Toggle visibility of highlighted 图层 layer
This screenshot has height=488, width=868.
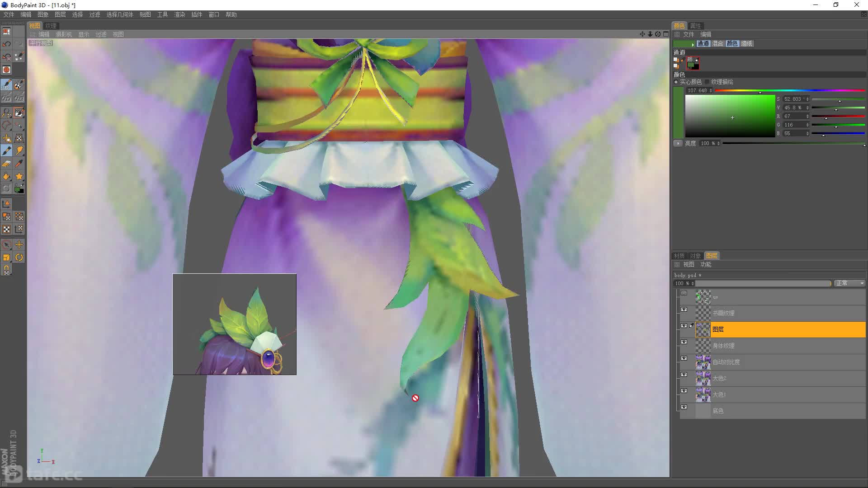click(684, 326)
